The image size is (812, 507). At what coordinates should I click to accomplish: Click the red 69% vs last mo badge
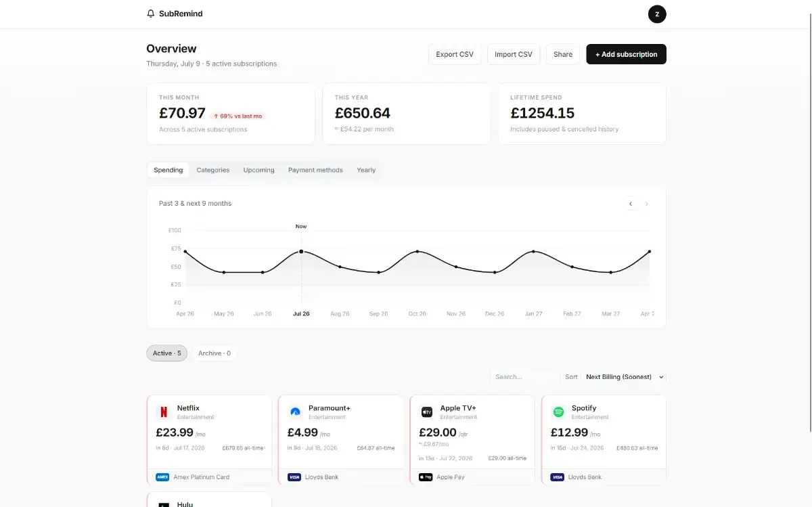pos(238,116)
